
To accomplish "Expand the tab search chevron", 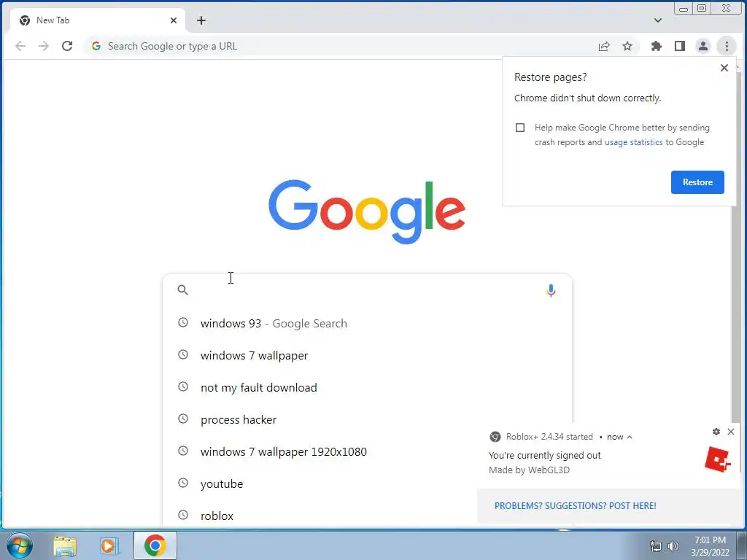I will 658,20.
